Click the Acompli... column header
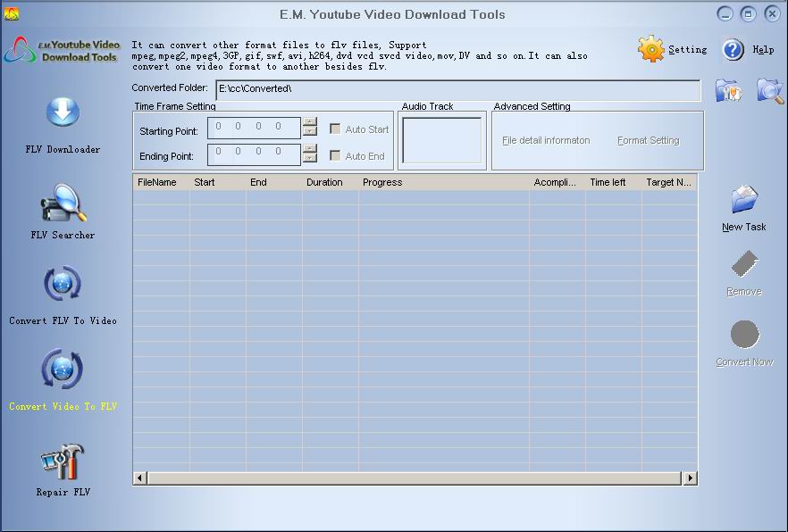Viewport: 788px width, 532px height. point(557,182)
